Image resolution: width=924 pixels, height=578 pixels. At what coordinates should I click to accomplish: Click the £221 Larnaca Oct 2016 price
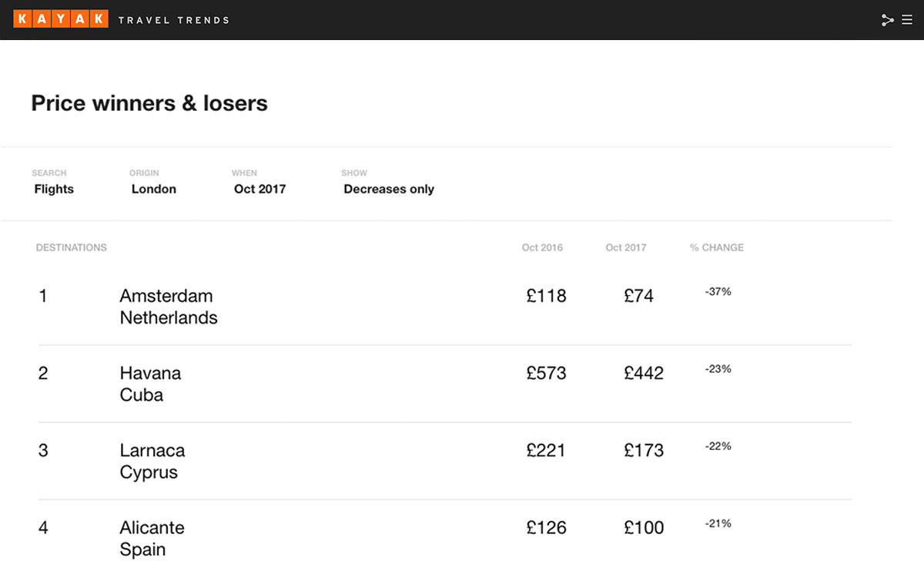pyautogui.click(x=546, y=450)
